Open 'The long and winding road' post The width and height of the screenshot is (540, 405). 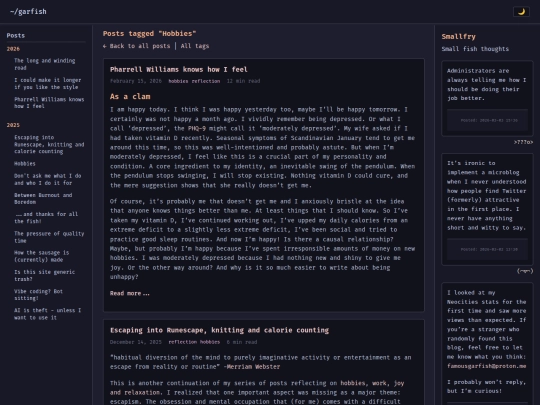[x=44, y=64]
